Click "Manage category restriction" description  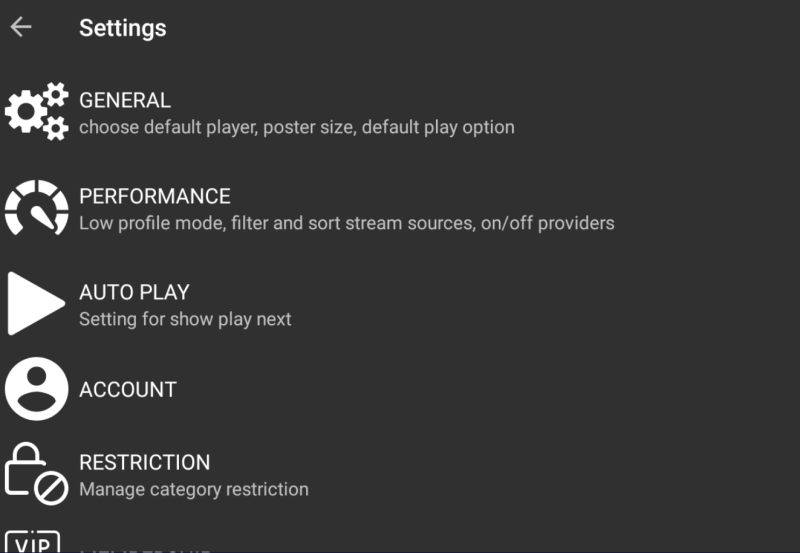click(x=194, y=489)
